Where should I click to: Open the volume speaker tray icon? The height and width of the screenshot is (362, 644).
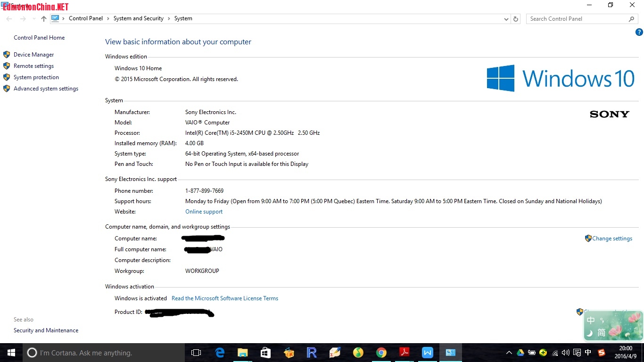(x=566, y=353)
